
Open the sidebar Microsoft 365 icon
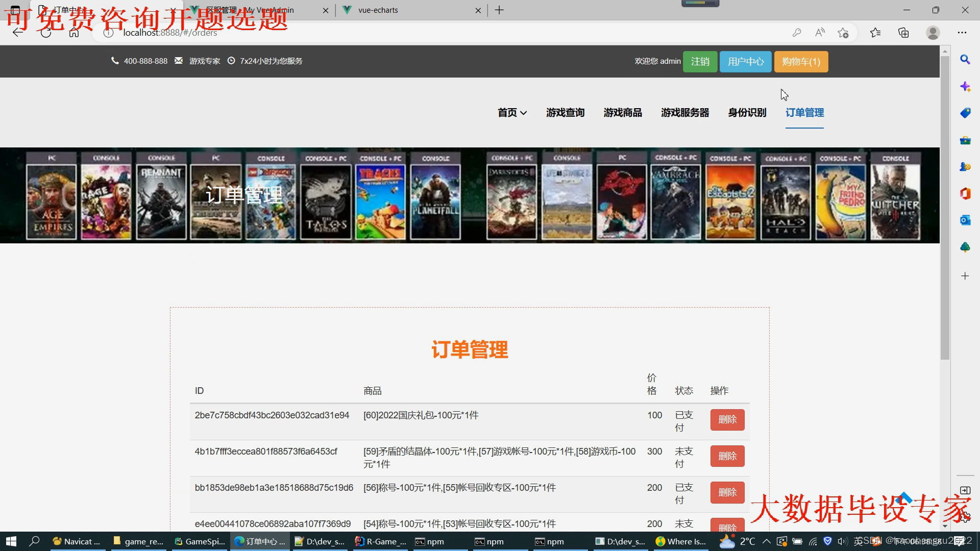pyautogui.click(x=965, y=193)
